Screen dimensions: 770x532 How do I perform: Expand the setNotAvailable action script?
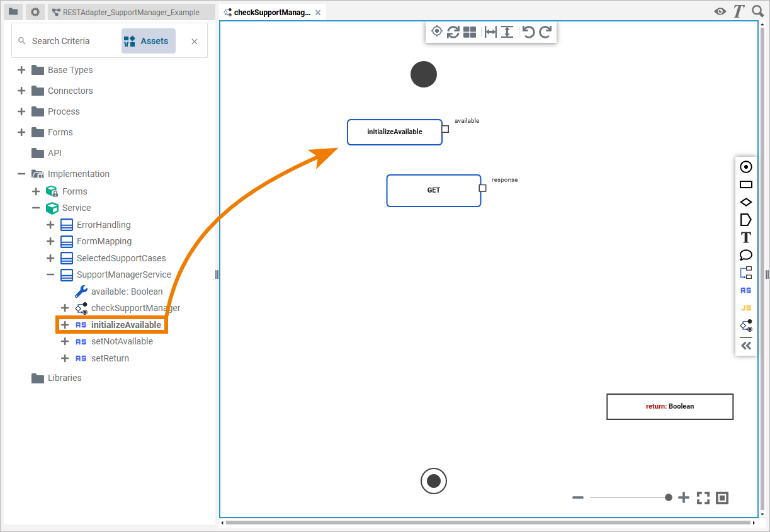point(65,341)
